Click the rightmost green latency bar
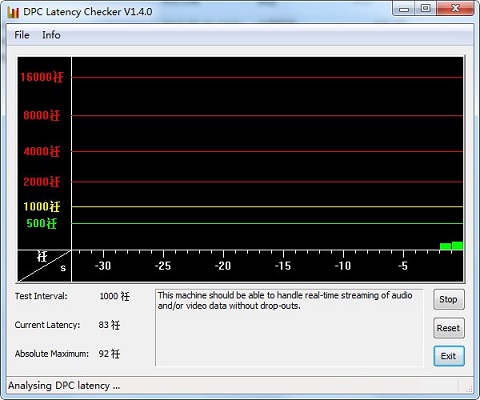 coord(457,246)
